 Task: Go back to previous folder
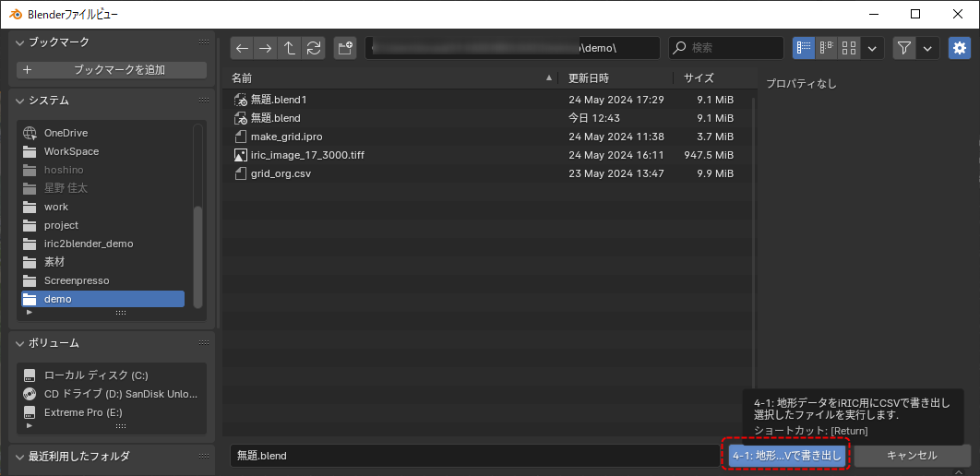(242, 48)
